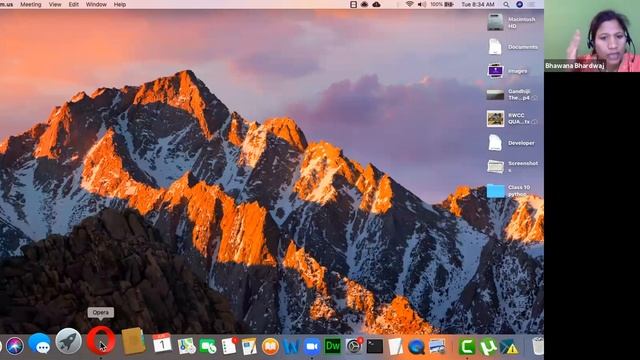Open the Help menu
This screenshot has height=360, width=640.
pyautogui.click(x=120, y=4)
